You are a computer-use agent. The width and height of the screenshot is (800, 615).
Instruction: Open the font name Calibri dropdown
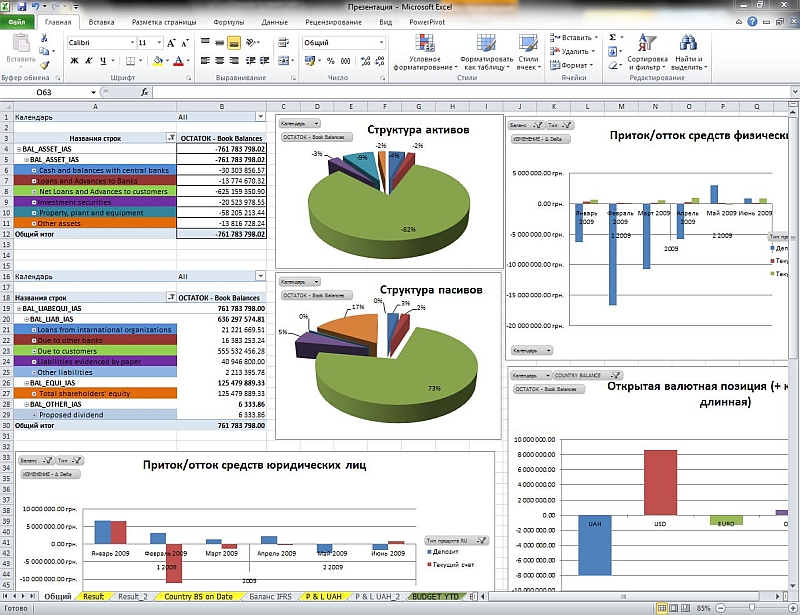pos(129,43)
